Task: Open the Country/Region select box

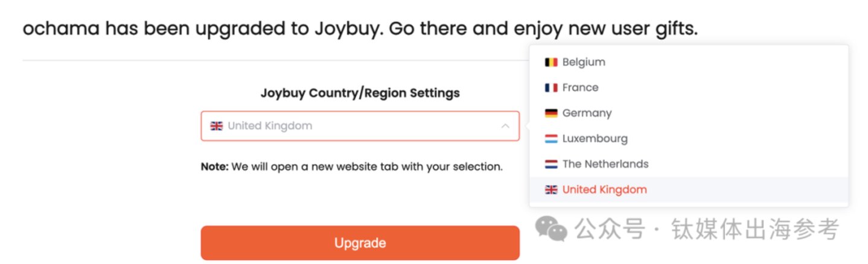Action: point(360,126)
